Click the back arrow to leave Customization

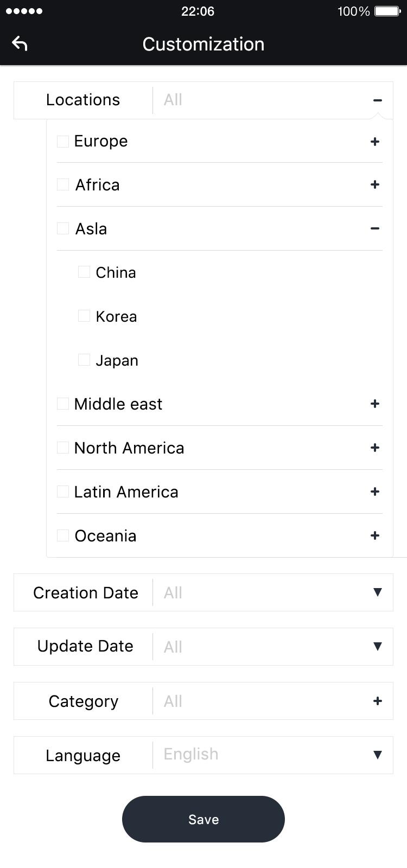tap(20, 43)
